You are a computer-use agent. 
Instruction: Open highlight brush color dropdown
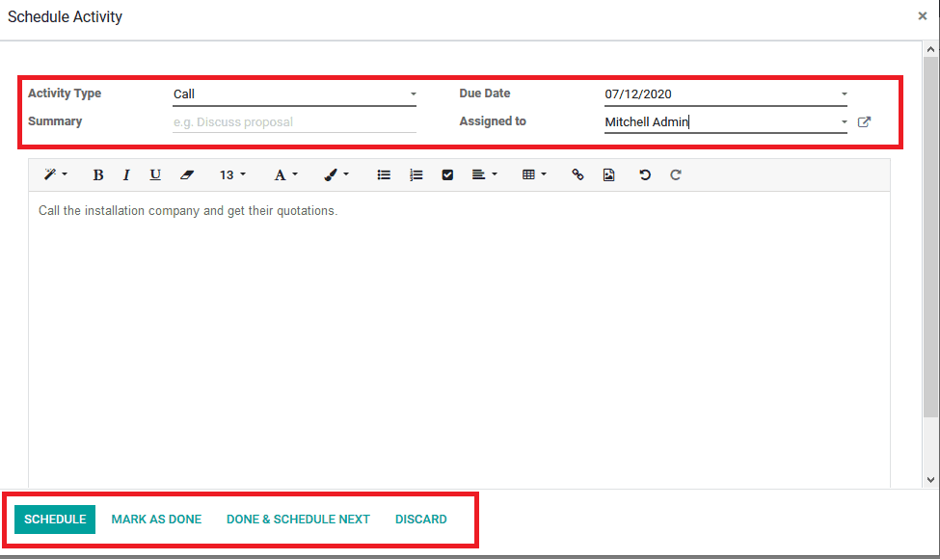[x=336, y=174]
